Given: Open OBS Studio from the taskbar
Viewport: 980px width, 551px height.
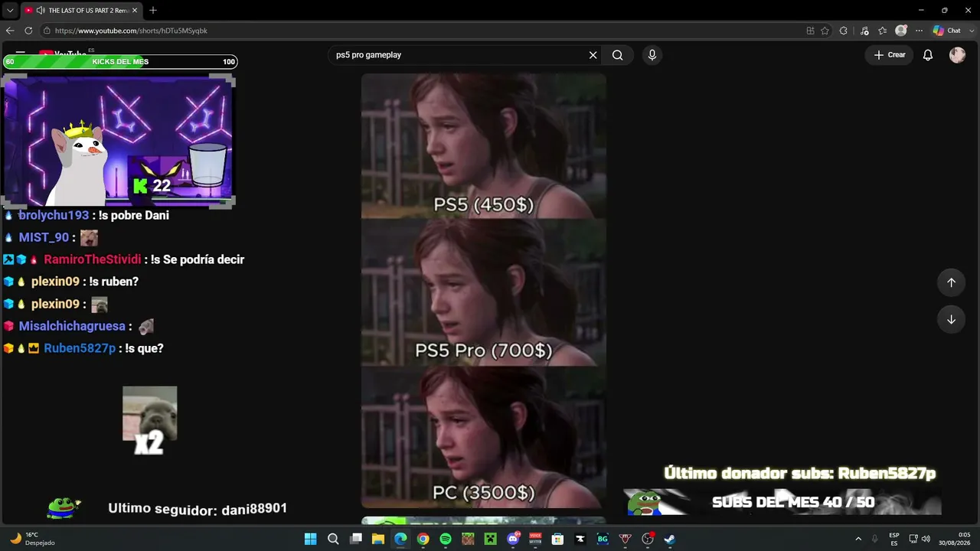Looking at the screenshot, I should pyautogui.click(x=648, y=539).
